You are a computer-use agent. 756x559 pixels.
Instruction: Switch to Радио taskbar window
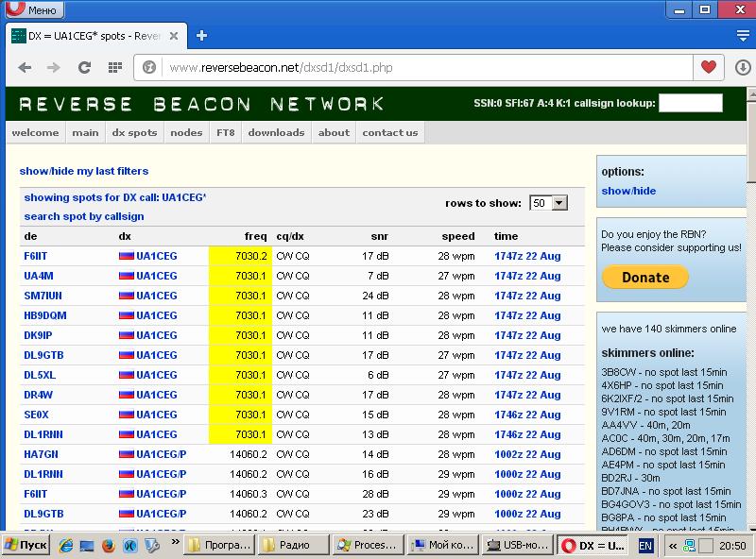pos(294,545)
